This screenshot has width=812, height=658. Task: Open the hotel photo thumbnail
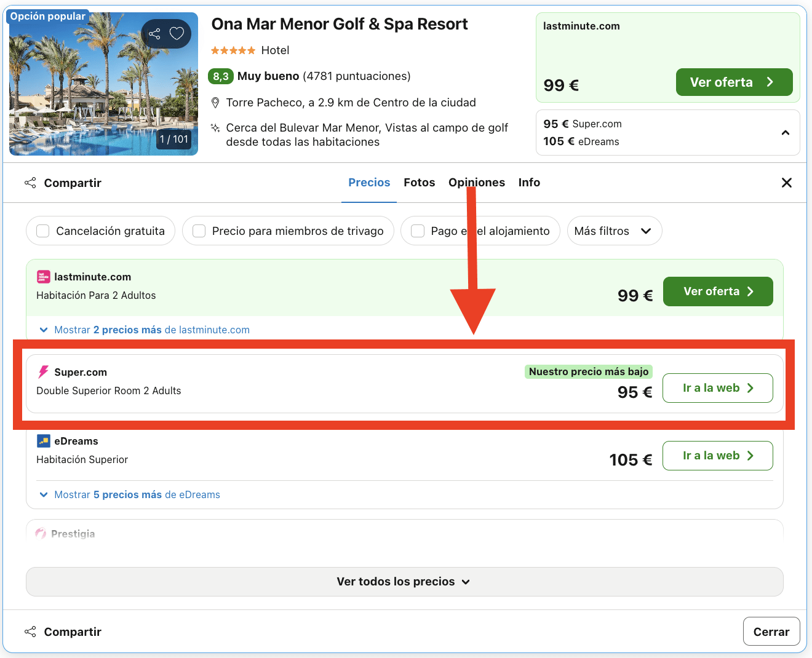[103, 84]
